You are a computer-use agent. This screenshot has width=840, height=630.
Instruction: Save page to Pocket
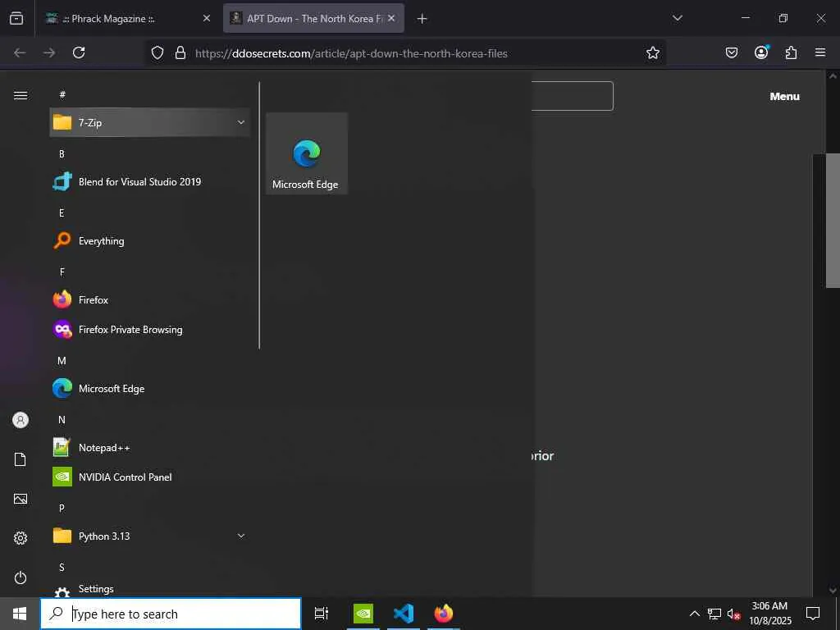(x=731, y=52)
